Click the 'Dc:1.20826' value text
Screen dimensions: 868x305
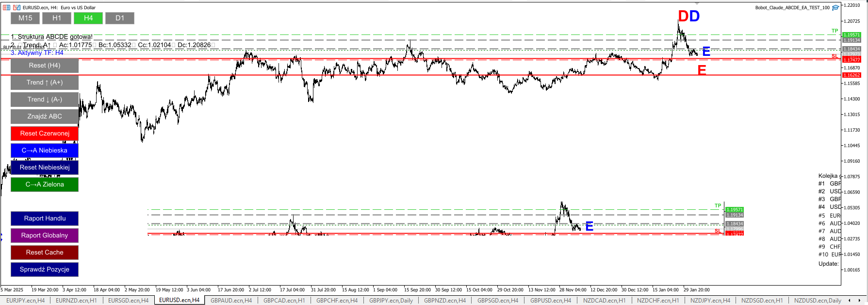pyautogui.click(x=194, y=45)
